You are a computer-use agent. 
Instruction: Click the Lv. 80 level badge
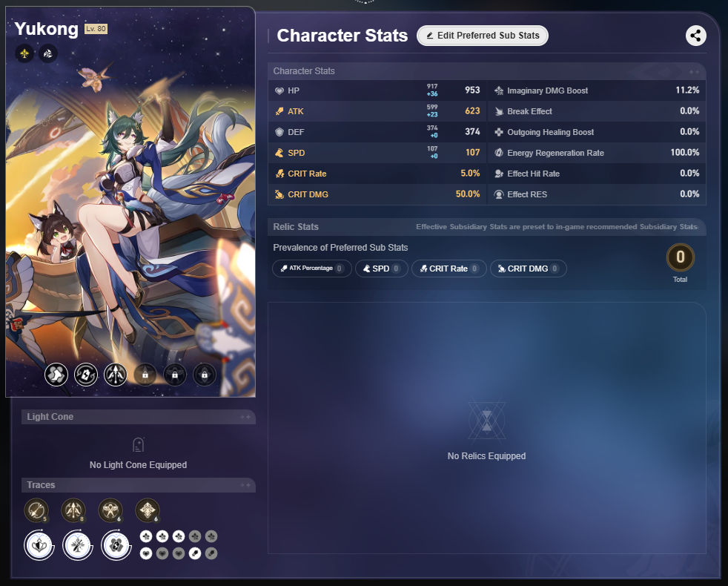pos(96,29)
